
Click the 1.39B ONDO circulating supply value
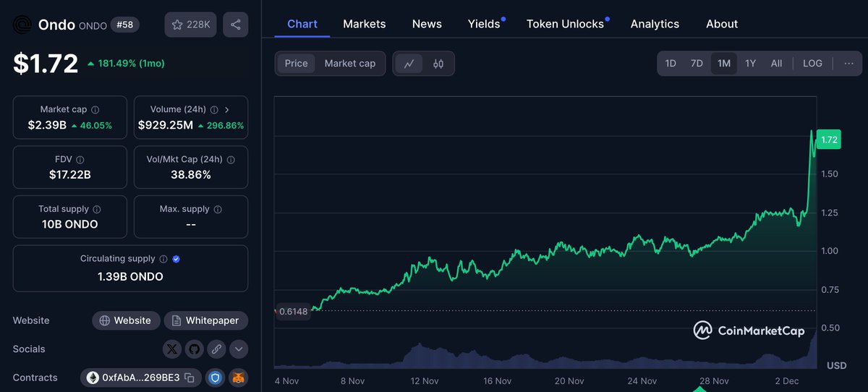[130, 277]
